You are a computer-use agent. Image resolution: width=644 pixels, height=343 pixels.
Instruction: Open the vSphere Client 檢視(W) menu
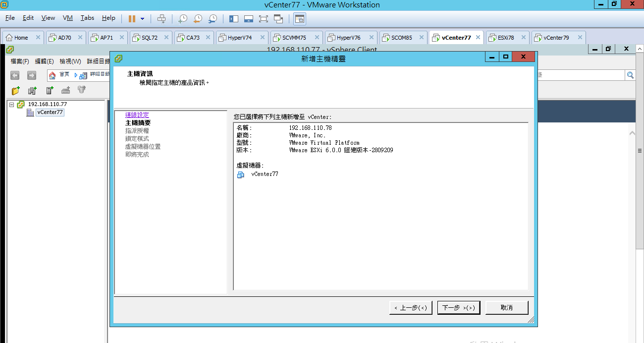tap(70, 61)
